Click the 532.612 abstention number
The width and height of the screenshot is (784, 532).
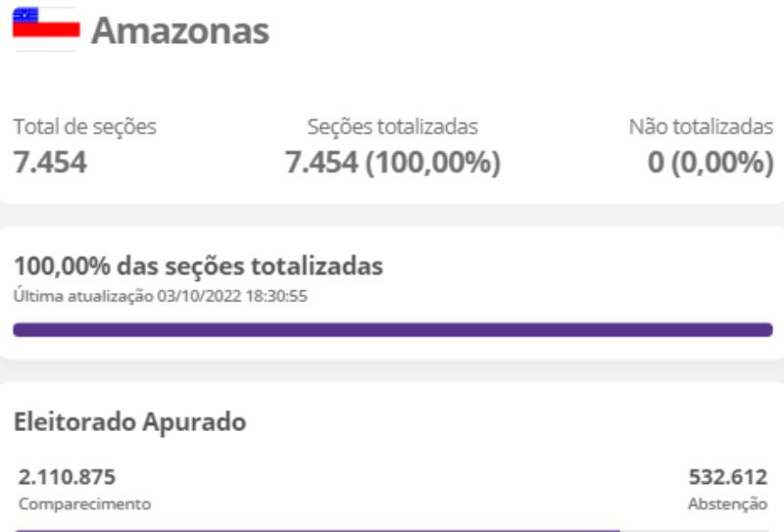[x=728, y=477]
